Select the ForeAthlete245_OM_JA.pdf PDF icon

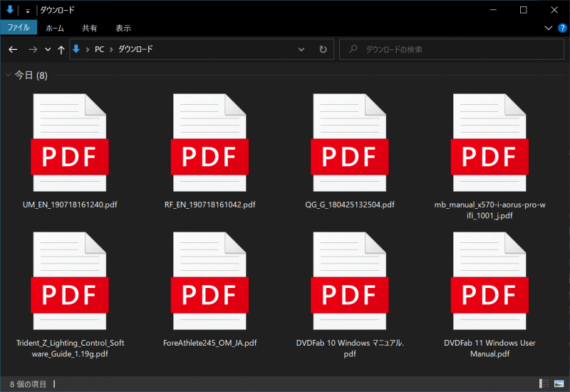pos(209,281)
